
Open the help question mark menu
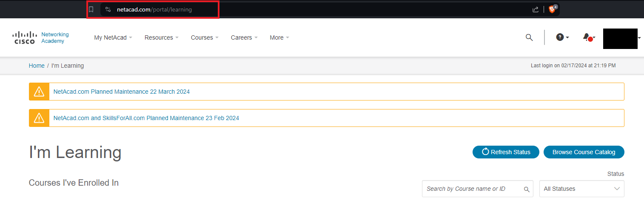[x=562, y=37]
